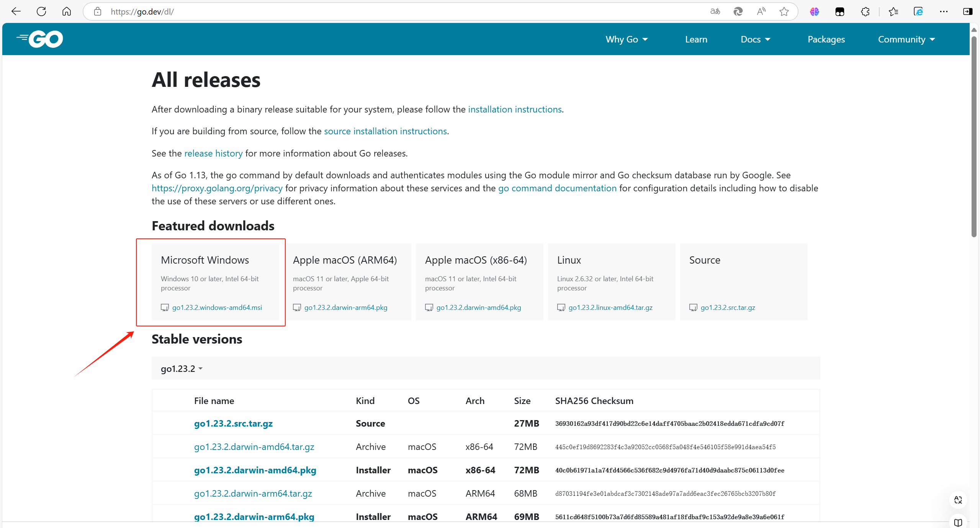This screenshot has width=980, height=528.
Task: Click download icon beside linux-amd64.tar.gz
Action: (561, 308)
